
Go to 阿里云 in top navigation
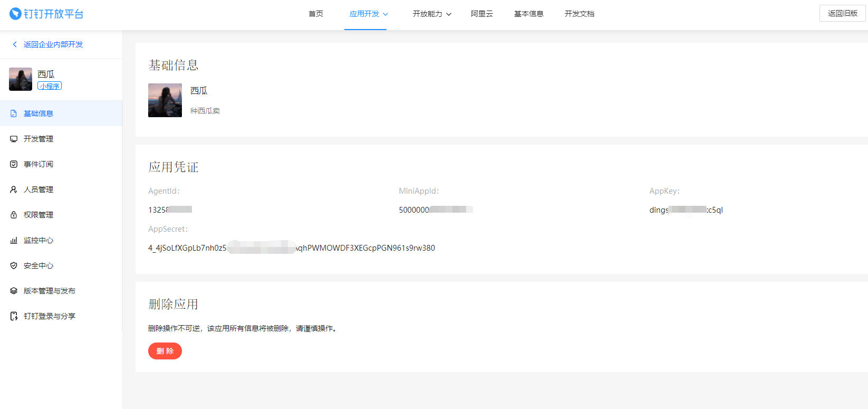pos(482,14)
